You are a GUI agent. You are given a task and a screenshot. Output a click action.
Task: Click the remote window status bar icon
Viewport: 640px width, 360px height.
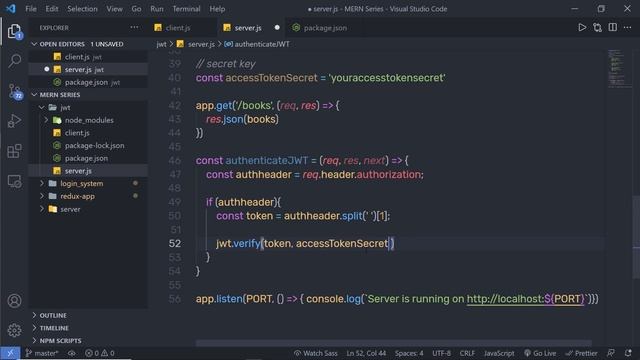pos(10,353)
